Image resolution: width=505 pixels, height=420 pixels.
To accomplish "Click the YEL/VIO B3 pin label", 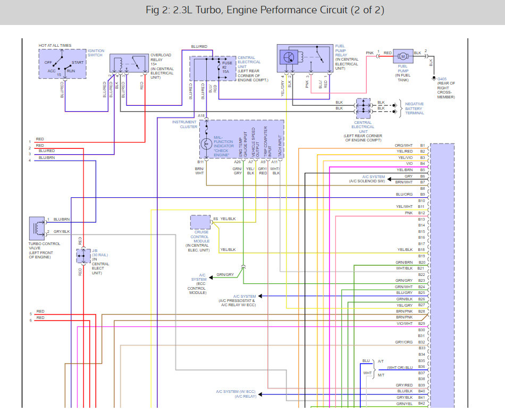I will tap(411, 158).
